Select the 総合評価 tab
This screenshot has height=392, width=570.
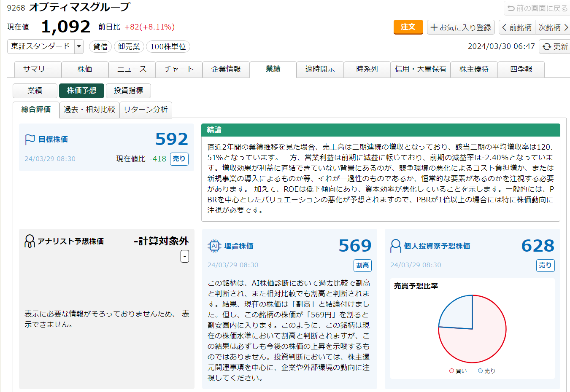(x=36, y=110)
